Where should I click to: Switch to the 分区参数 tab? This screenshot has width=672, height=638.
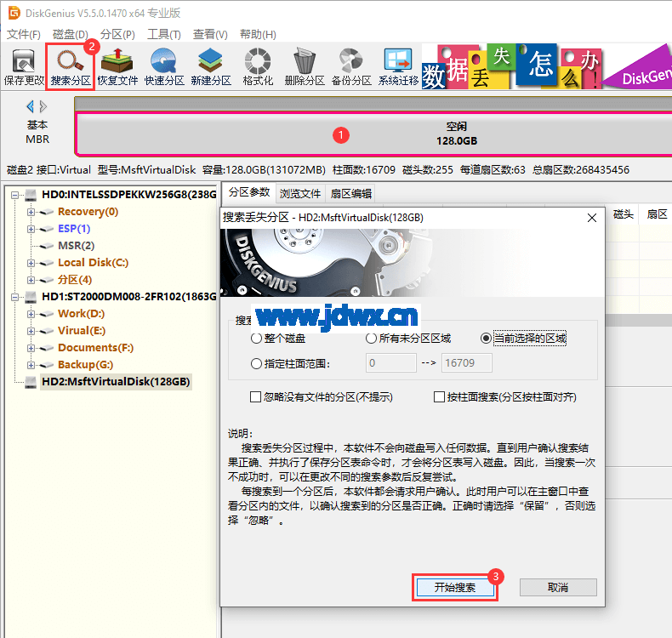pos(249,192)
